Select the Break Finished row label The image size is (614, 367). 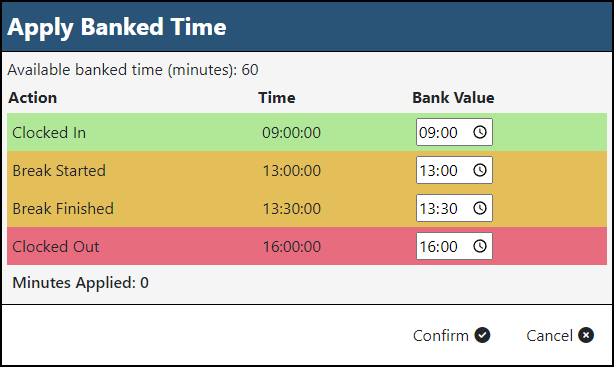[x=63, y=209]
